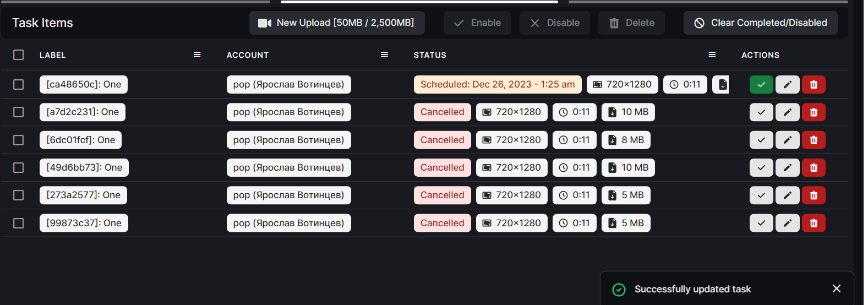Image resolution: width=868 pixels, height=305 pixels.
Task: Check the box for task a7d2c231
Action: tap(19, 112)
